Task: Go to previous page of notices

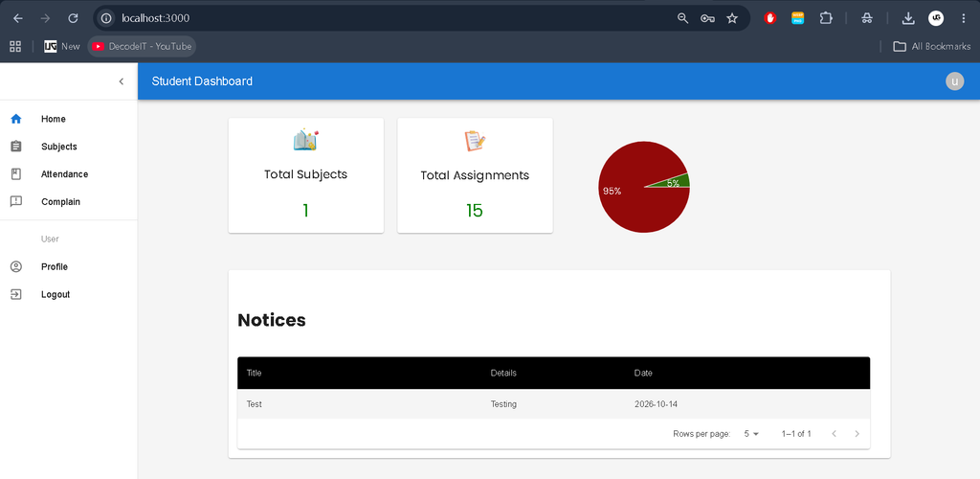Action: coord(834,433)
